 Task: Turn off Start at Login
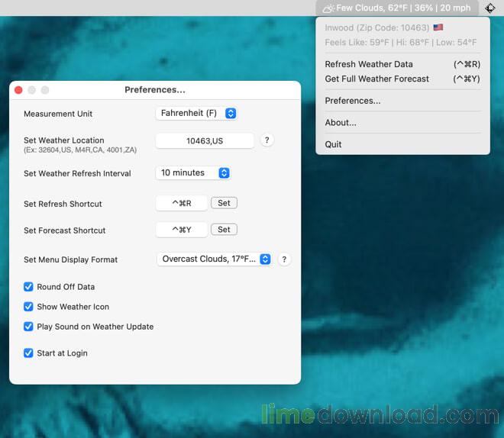click(x=28, y=353)
